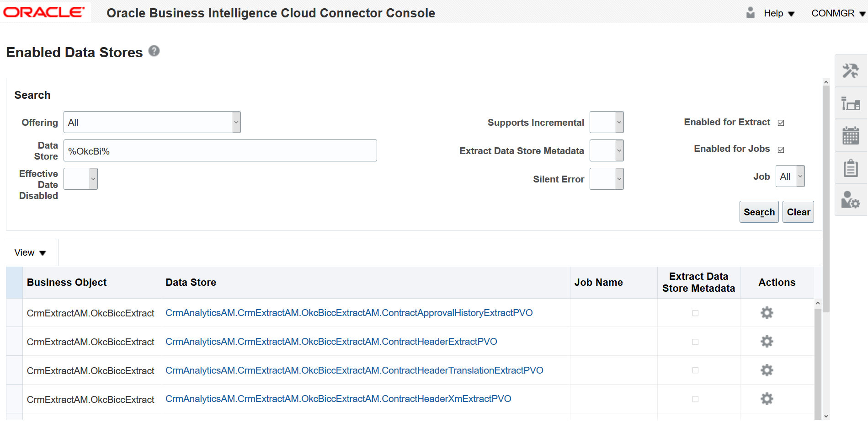Open the CONMGR user menu

point(838,13)
